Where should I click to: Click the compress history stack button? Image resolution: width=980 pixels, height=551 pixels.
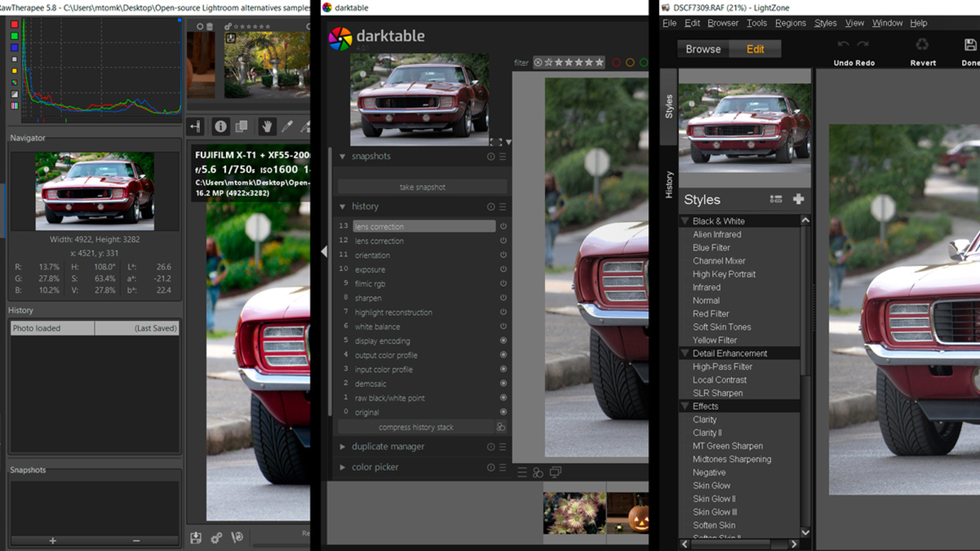416,427
